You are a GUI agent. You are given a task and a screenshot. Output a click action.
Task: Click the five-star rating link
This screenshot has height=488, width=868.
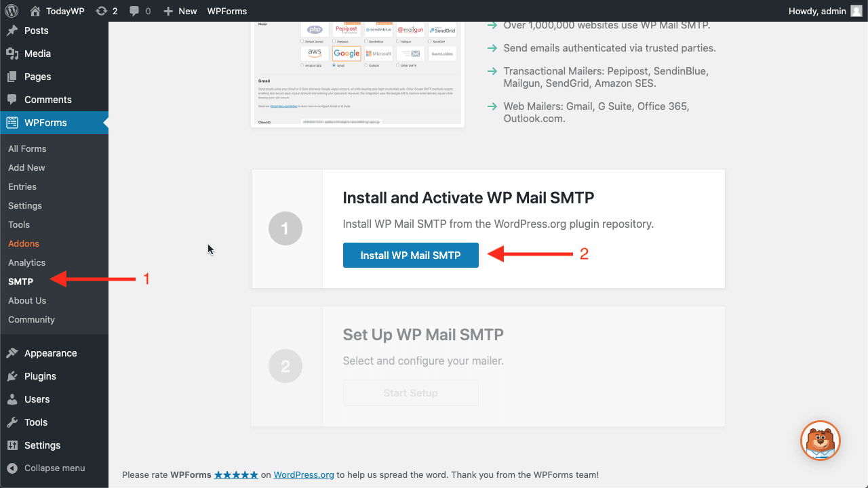pyautogui.click(x=236, y=475)
